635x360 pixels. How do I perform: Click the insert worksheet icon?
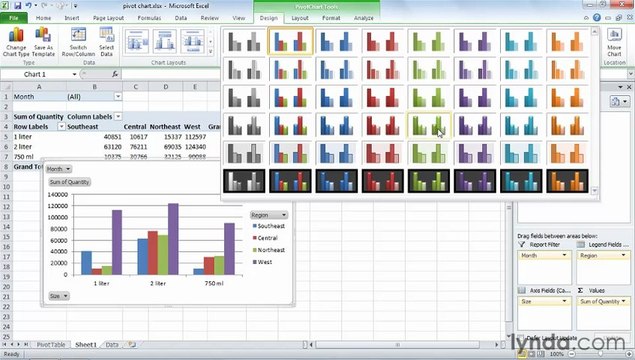point(132,345)
